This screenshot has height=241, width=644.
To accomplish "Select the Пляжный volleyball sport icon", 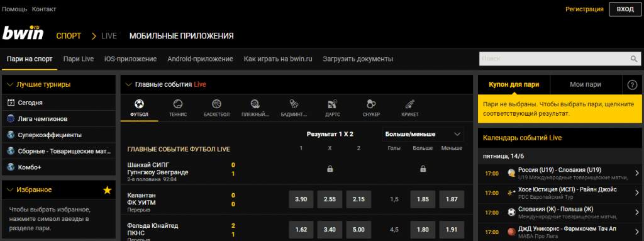I will pyautogui.click(x=255, y=104).
